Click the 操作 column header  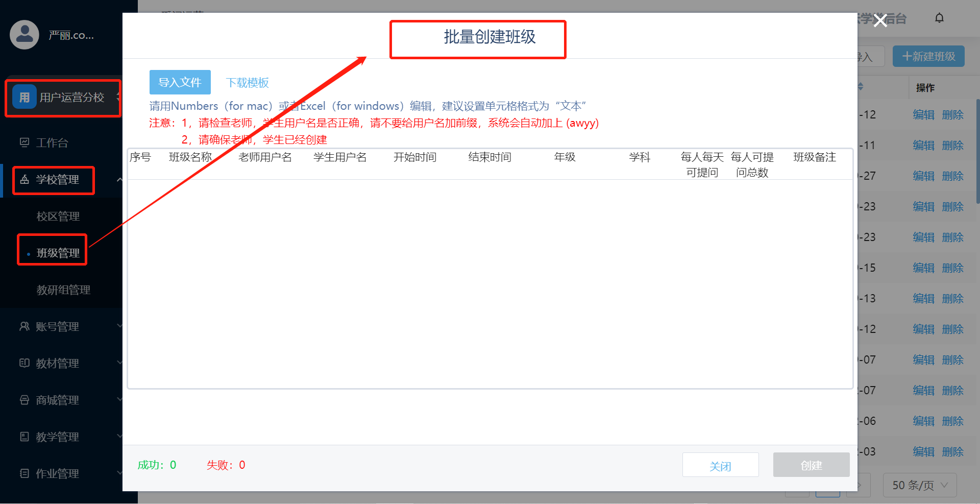point(925,88)
